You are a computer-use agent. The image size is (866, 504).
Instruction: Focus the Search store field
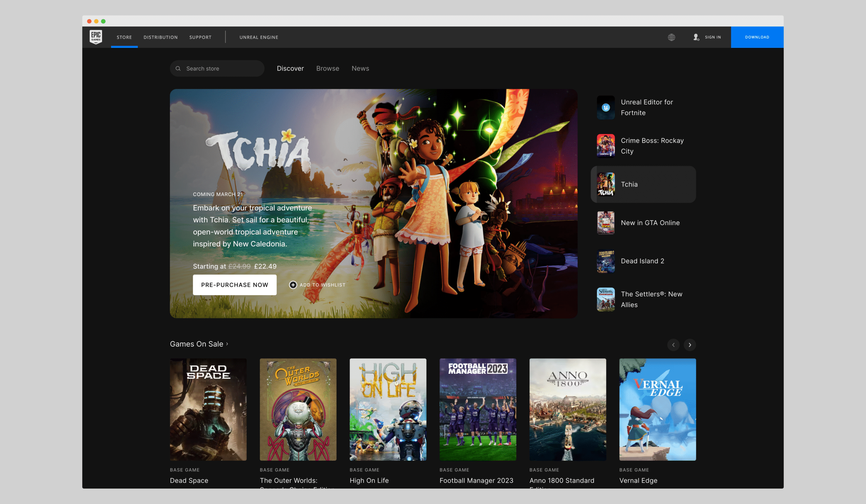(217, 68)
